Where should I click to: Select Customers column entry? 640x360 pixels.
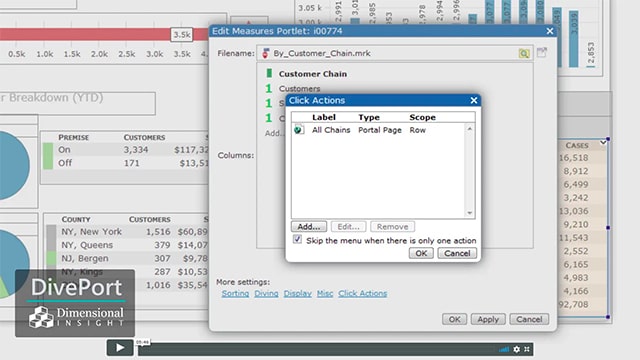(x=299, y=89)
